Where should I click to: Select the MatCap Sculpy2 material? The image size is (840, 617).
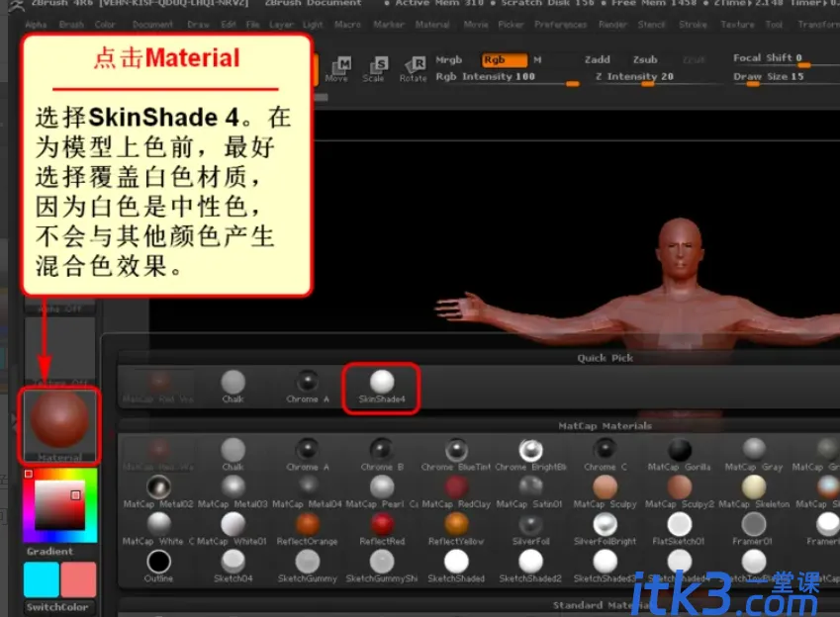(680, 491)
